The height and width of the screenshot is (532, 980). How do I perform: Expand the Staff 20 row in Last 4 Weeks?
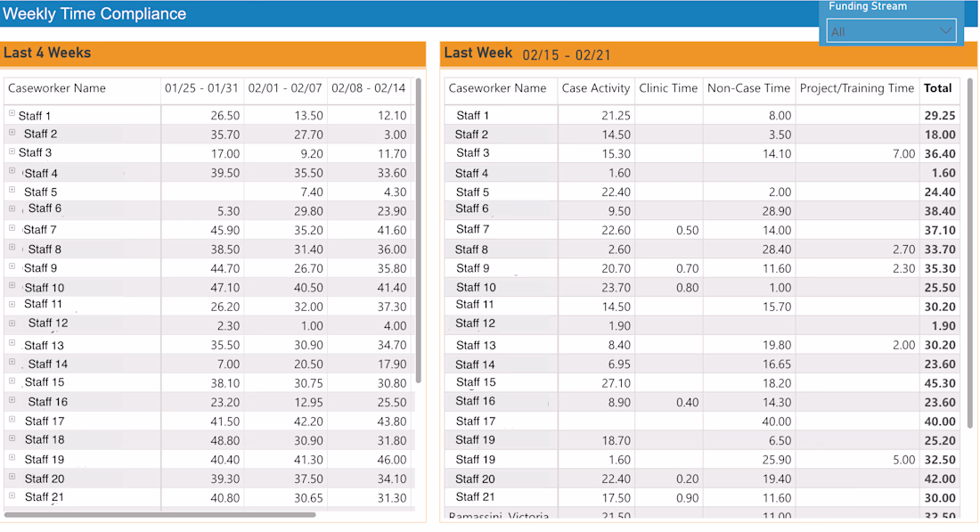tap(12, 477)
